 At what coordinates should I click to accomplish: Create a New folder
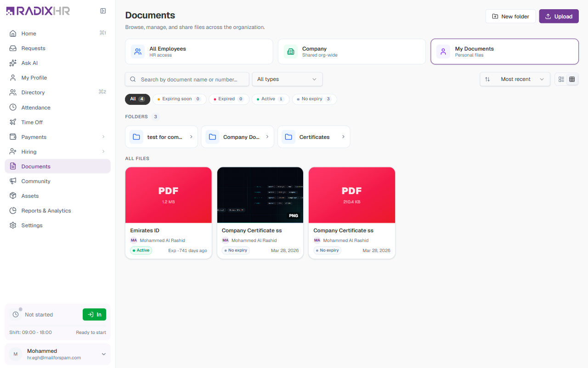pos(510,16)
